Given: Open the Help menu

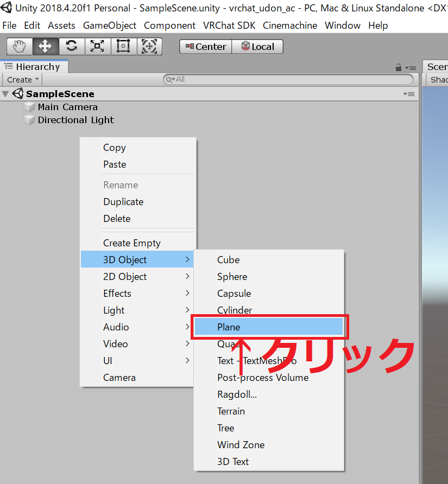Looking at the screenshot, I should pyautogui.click(x=378, y=26).
